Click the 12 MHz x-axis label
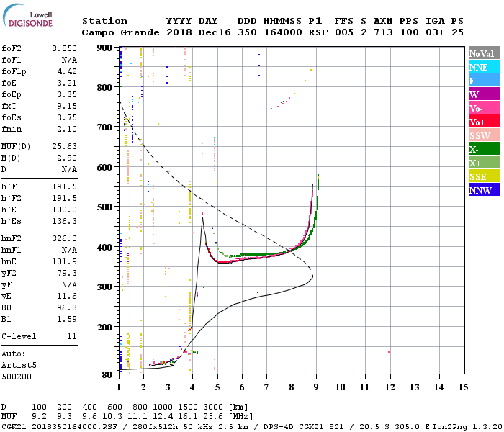 click(x=390, y=387)
